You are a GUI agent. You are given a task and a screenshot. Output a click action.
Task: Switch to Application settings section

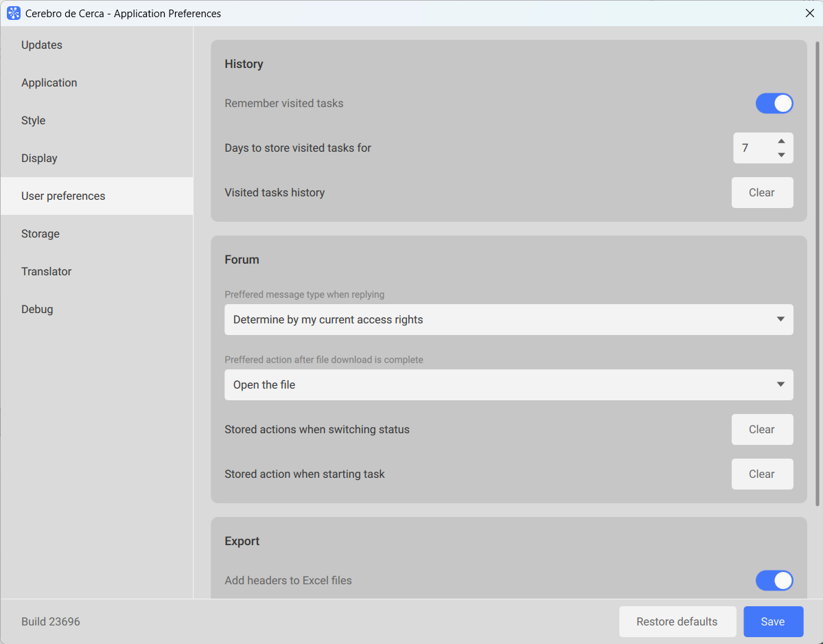(49, 83)
